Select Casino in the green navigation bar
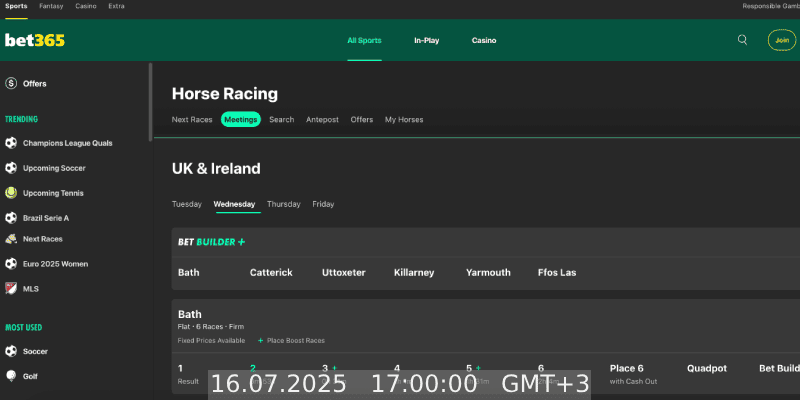Screen dimensions: 800x400 pos(484,40)
